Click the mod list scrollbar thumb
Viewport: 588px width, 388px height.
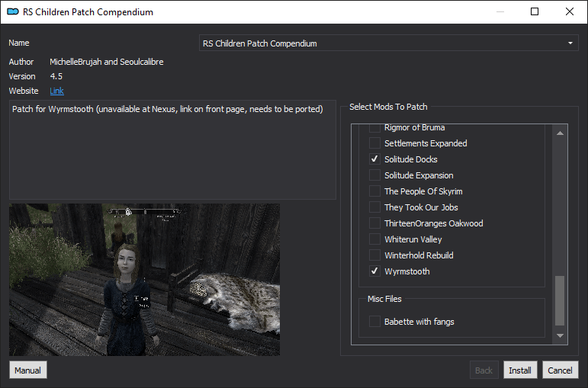click(560, 300)
